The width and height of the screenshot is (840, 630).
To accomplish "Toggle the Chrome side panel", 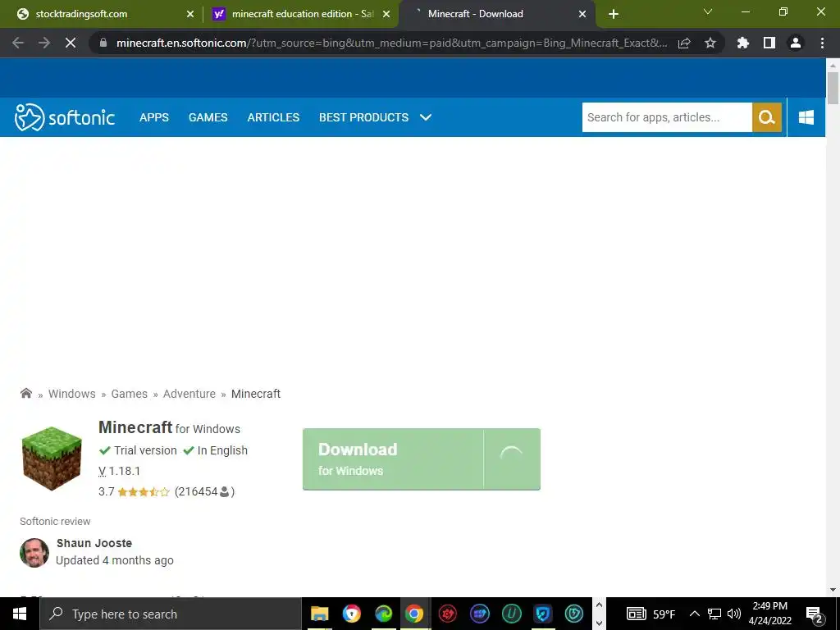I will tap(769, 43).
